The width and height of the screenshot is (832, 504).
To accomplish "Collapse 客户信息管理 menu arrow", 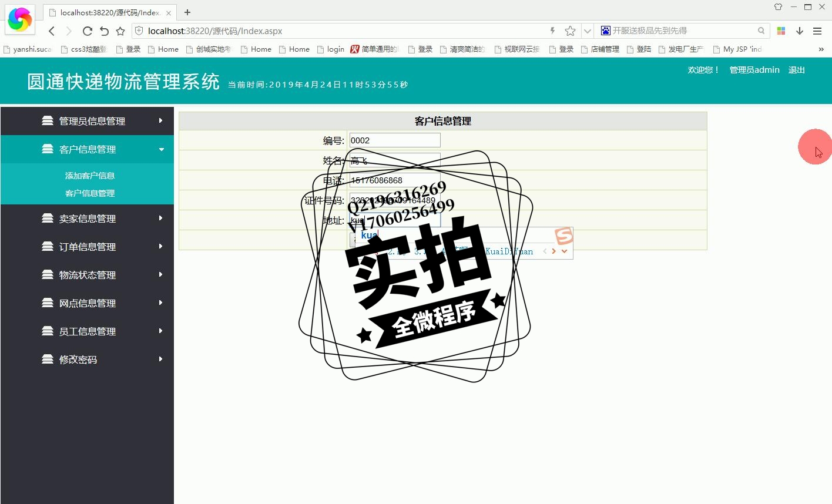I will [162, 149].
